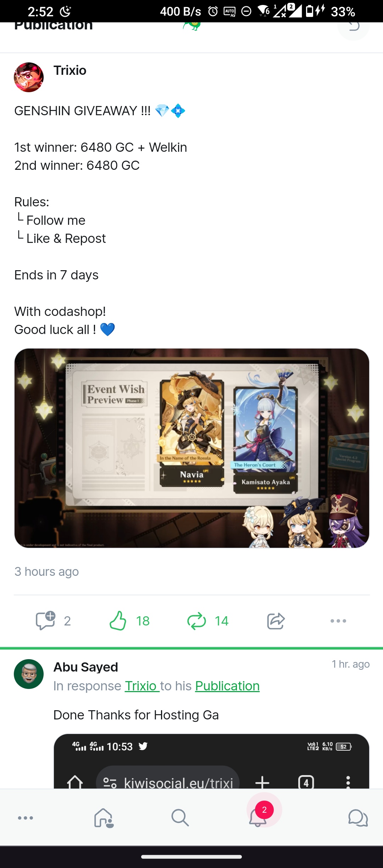
Task: Open the bottom-left three-dot navigation menu
Action: [x=26, y=818]
